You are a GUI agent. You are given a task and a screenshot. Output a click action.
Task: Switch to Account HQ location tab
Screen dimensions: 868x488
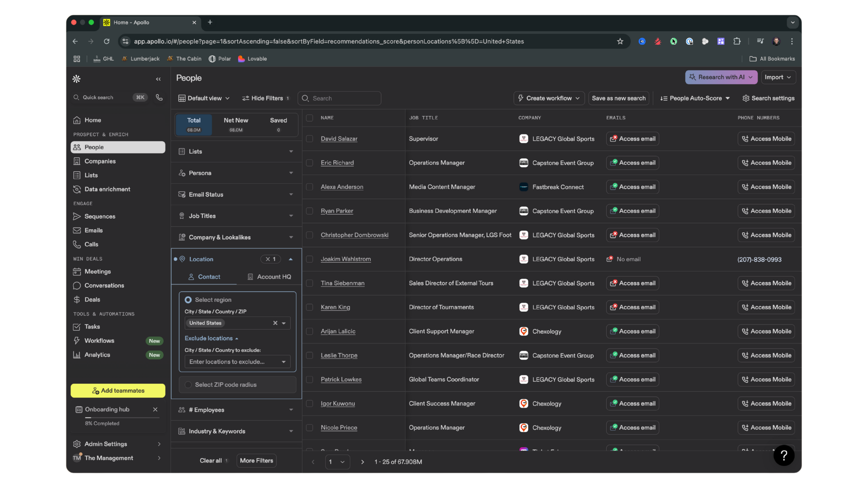click(269, 277)
